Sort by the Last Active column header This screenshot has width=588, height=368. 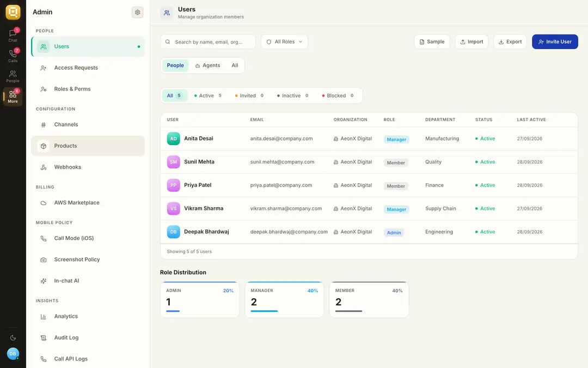531,119
